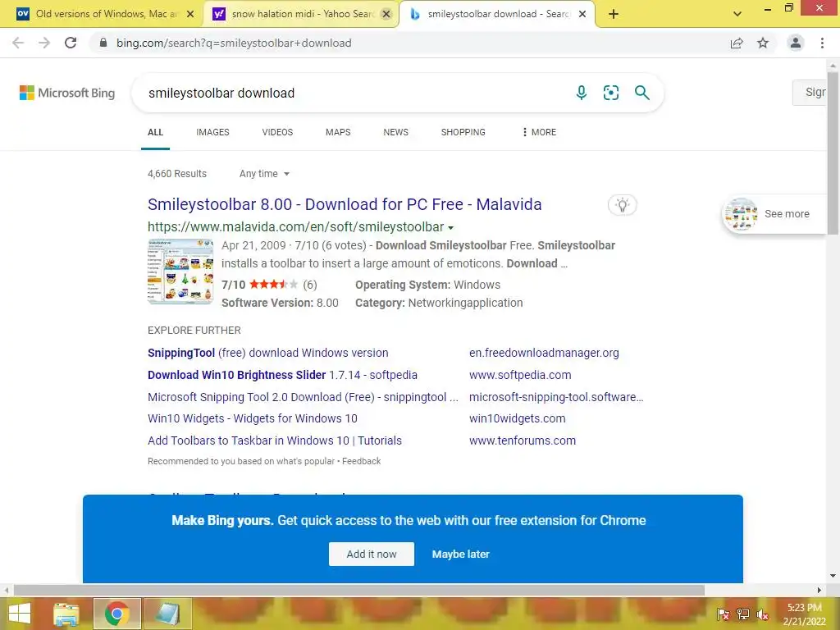This screenshot has width=840, height=630.
Task: Click the address bar URL
Action: click(234, 43)
